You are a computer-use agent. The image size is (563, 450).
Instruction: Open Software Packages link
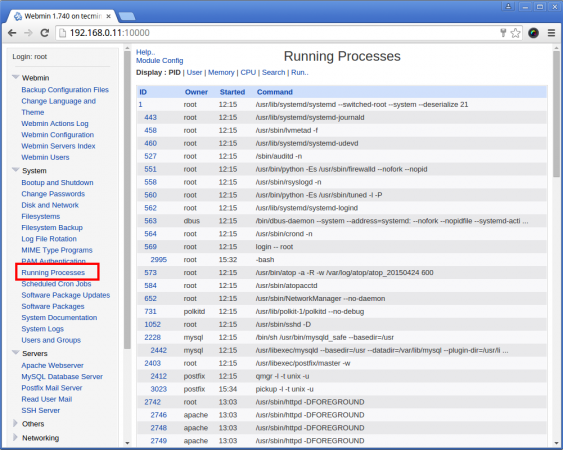(x=53, y=306)
